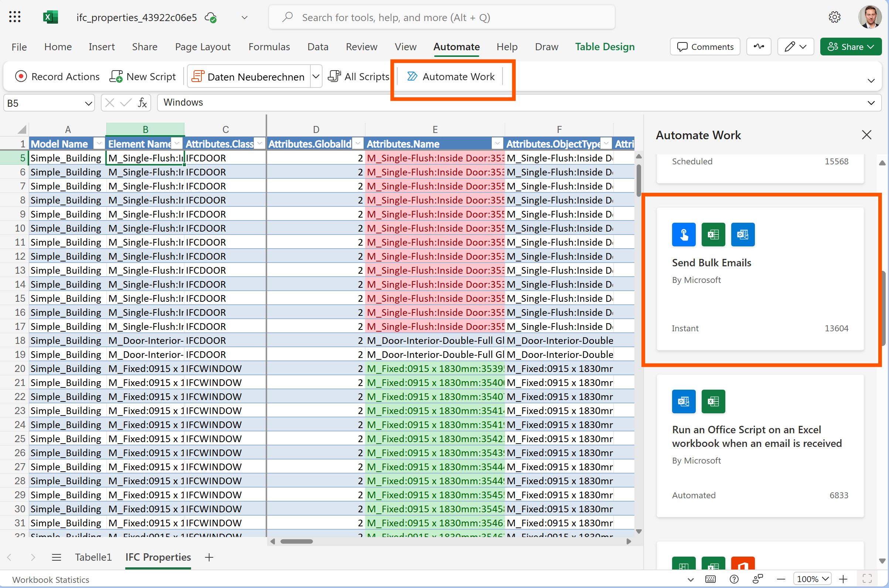Add a new sheet with plus icon
Screen dimensions: 889x588
tap(209, 557)
